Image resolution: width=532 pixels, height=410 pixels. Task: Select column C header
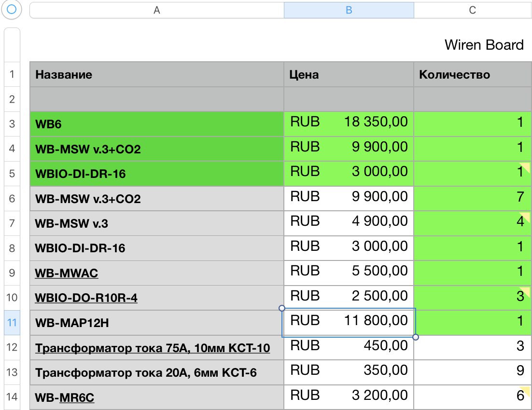pyautogui.click(x=473, y=10)
